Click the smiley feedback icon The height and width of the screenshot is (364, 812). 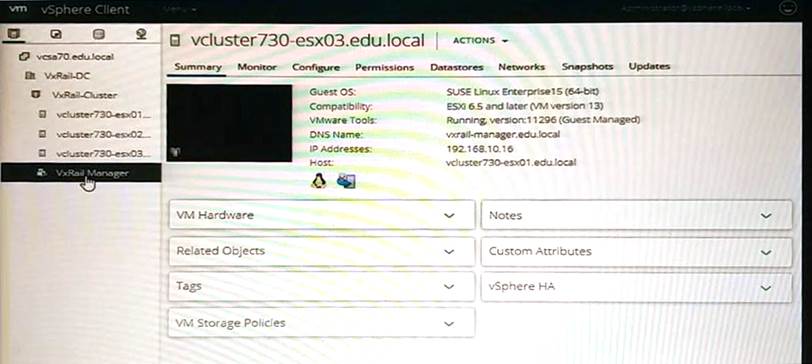click(787, 8)
